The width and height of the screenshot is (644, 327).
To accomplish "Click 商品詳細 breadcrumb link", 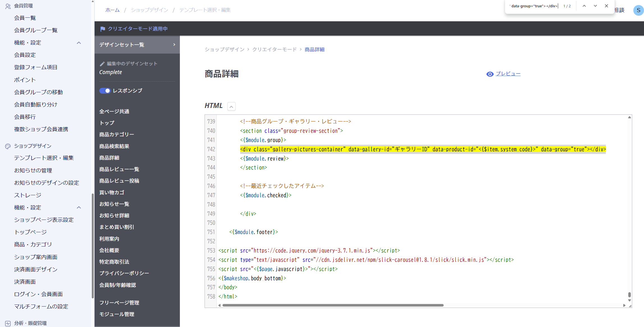I will (314, 50).
